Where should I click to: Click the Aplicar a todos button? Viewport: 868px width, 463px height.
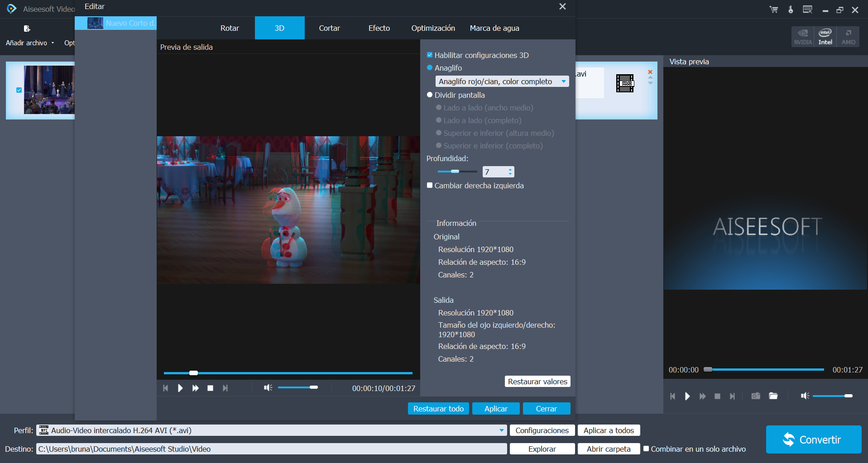609,430
